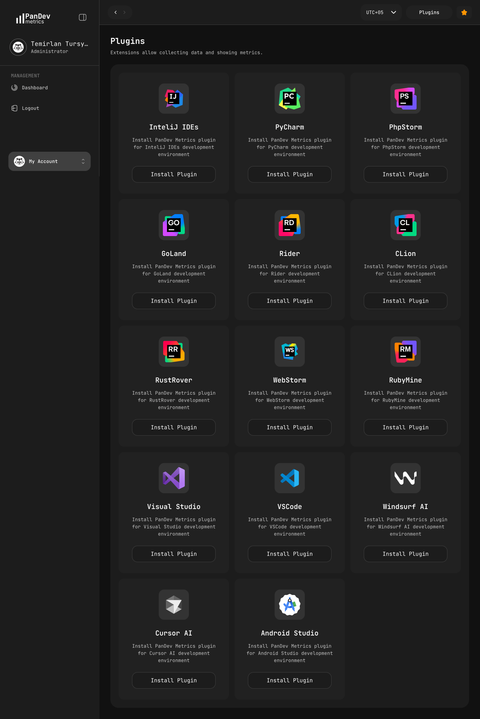Go back using the left arrow
Viewport: 480px width, 719px height.
(116, 12)
